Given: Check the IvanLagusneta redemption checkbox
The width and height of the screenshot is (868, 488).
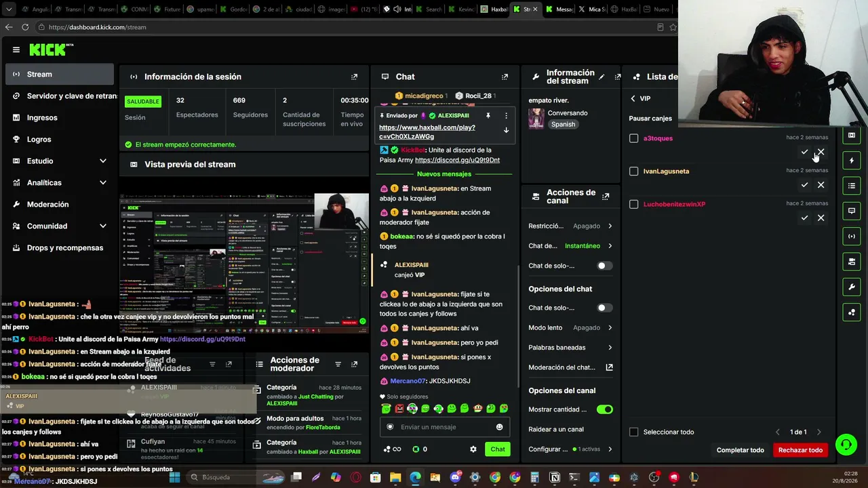Looking at the screenshot, I should click(x=634, y=171).
